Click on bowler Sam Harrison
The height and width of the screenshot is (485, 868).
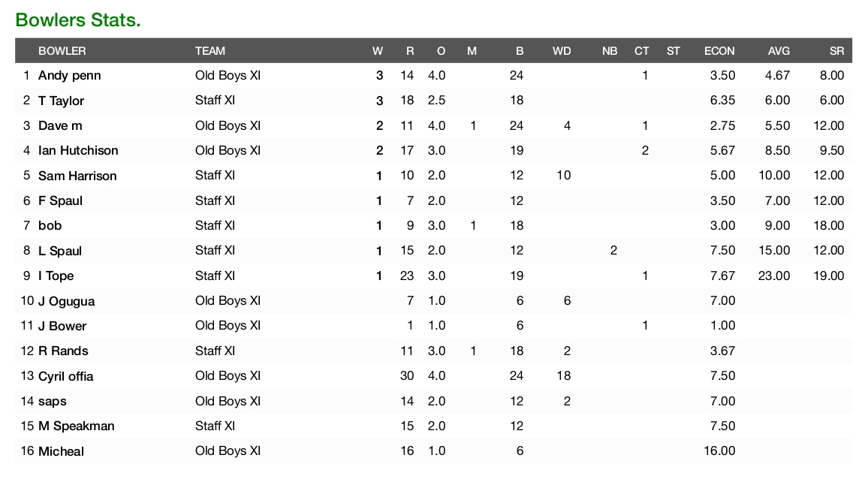pos(77,176)
